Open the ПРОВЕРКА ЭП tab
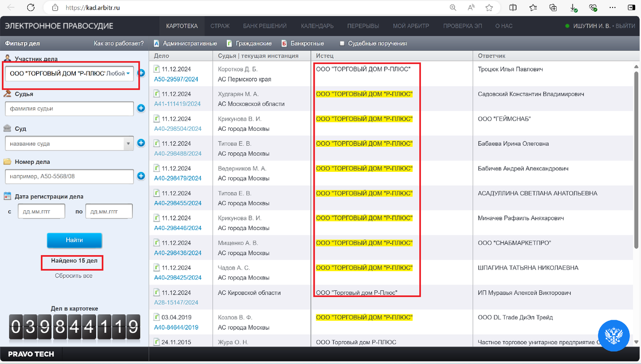Screen dimensions: 641x364 coord(463,26)
